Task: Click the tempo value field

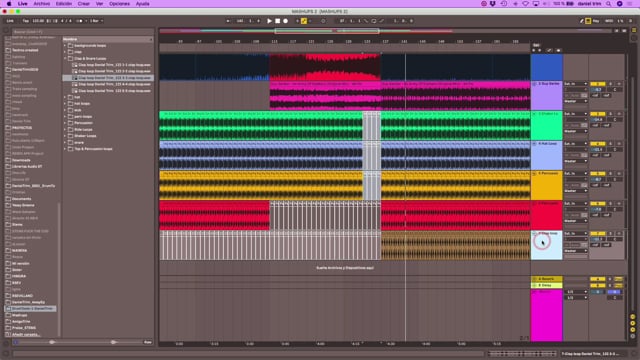Action: (38, 21)
